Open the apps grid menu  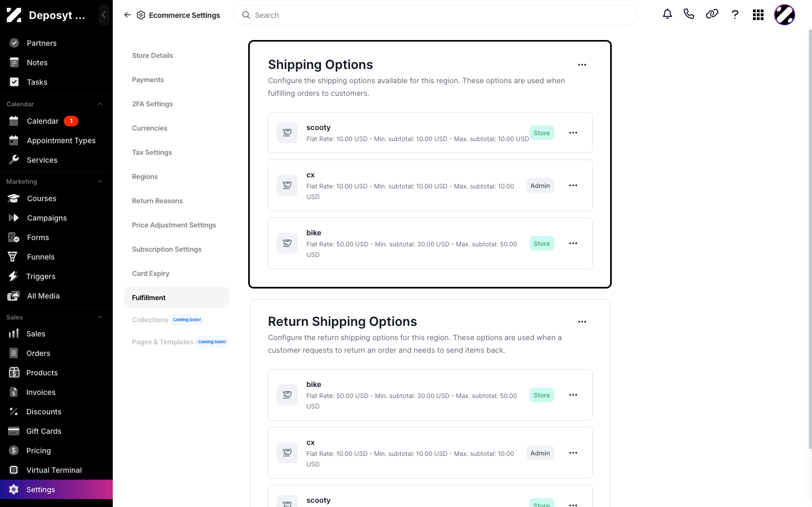pos(758,15)
